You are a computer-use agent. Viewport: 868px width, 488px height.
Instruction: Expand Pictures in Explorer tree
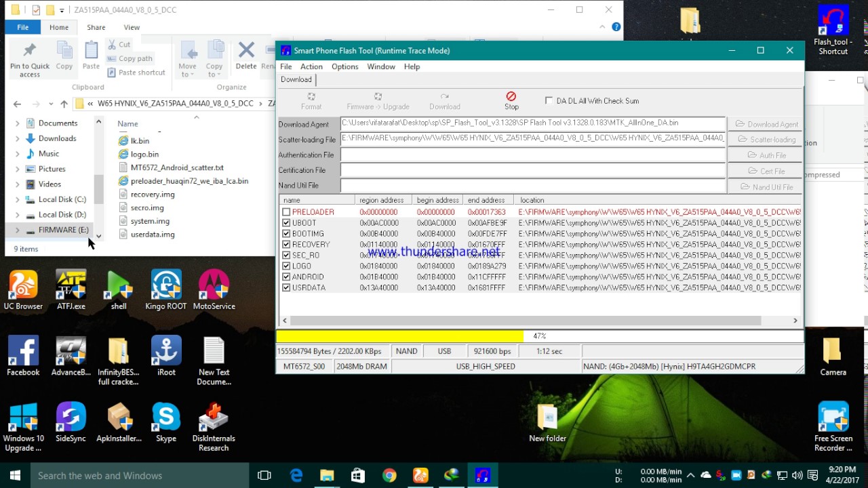pos(17,169)
